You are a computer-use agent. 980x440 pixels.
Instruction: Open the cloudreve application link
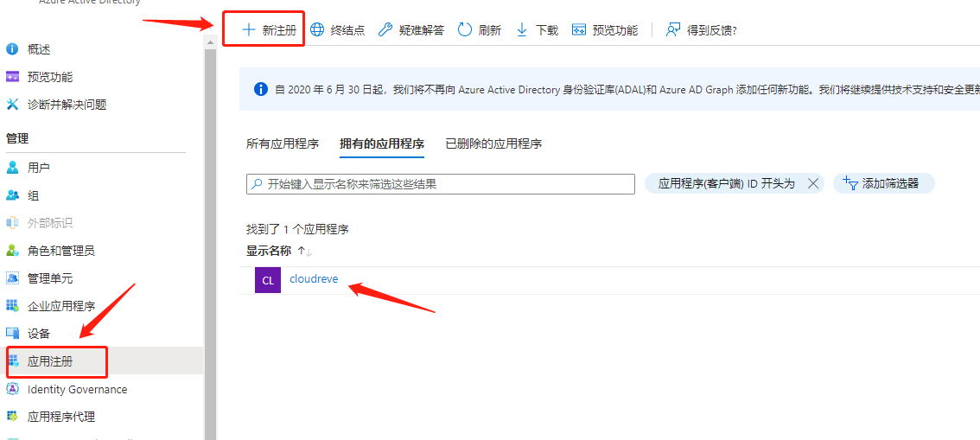click(x=314, y=278)
